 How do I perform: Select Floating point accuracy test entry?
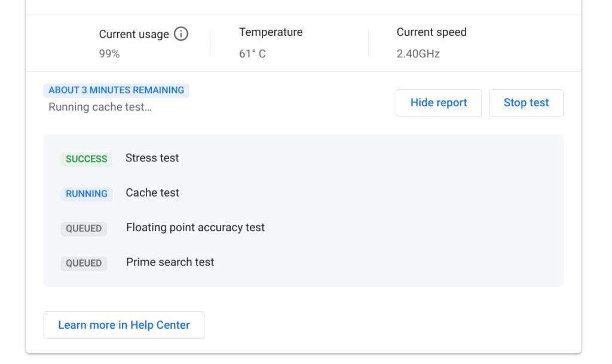[195, 228]
